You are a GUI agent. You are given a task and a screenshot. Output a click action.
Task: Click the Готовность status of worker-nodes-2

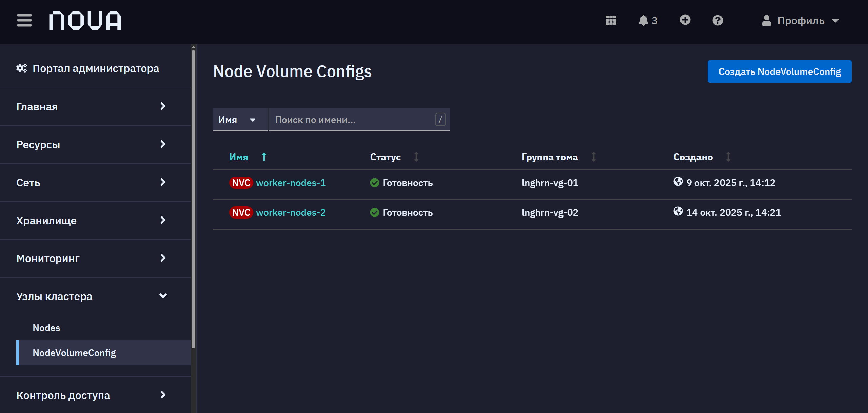pos(408,213)
